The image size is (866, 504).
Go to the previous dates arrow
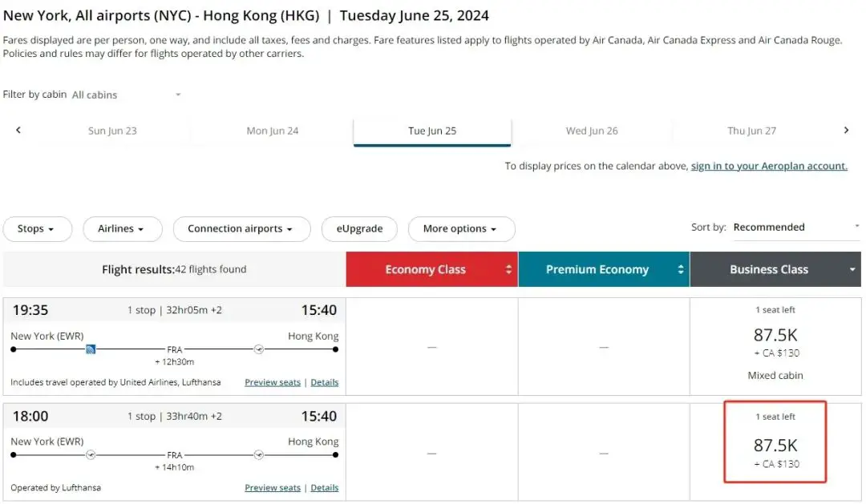[18, 131]
